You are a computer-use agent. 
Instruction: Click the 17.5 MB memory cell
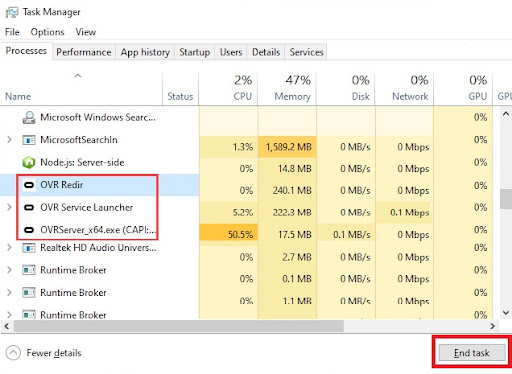tap(287, 235)
